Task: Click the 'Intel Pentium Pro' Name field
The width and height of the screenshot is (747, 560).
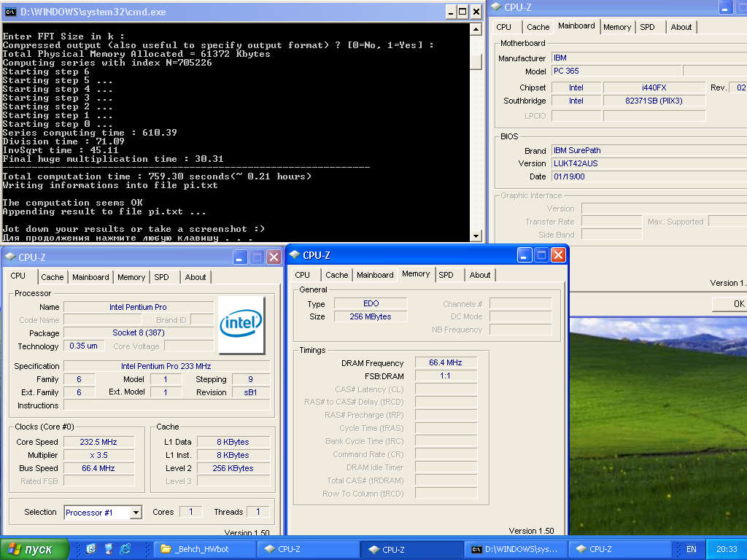Action: [x=138, y=307]
